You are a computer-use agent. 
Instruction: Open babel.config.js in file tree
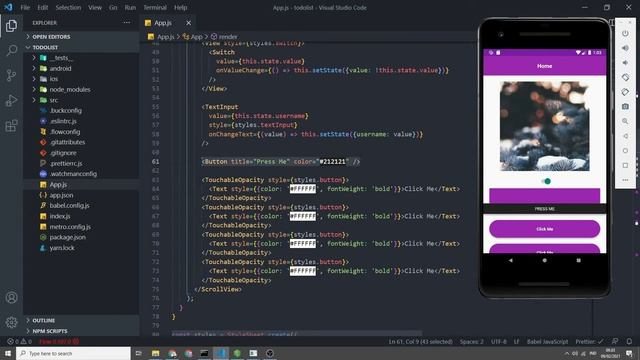[69, 205]
